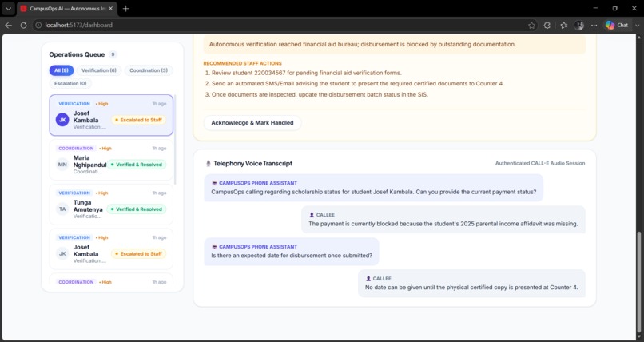This screenshot has width=644, height=342.
Task: Click the queue list scrollbar
Action: (x=175, y=140)
